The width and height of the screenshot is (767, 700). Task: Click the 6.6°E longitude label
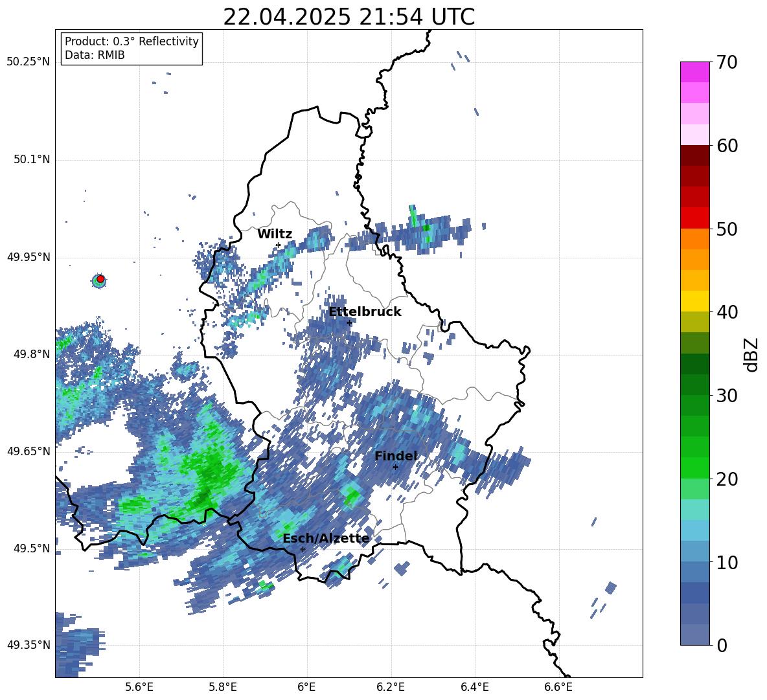pos(558,688)
